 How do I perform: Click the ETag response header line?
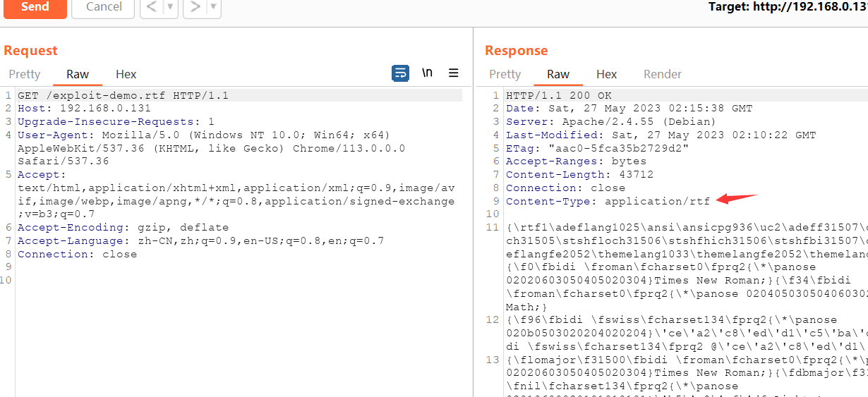pos(598,149)
